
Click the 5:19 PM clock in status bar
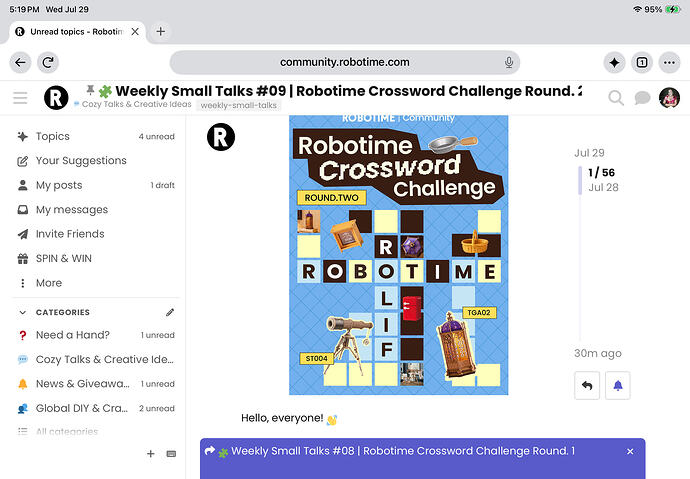click(24, 9)
